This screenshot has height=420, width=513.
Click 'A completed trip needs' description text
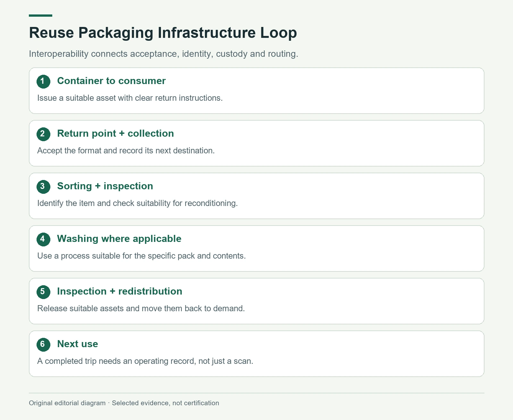[145, 361]
